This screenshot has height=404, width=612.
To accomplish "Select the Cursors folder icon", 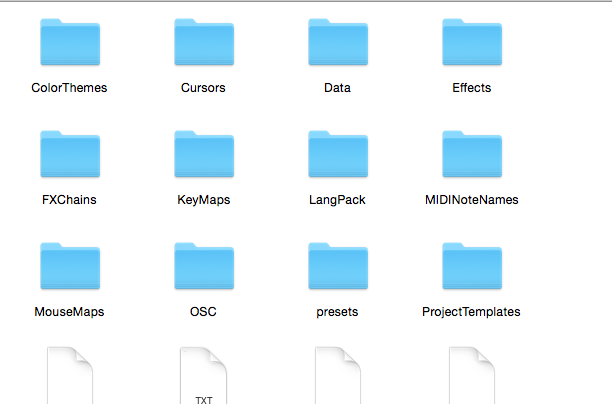I will 204,42.
